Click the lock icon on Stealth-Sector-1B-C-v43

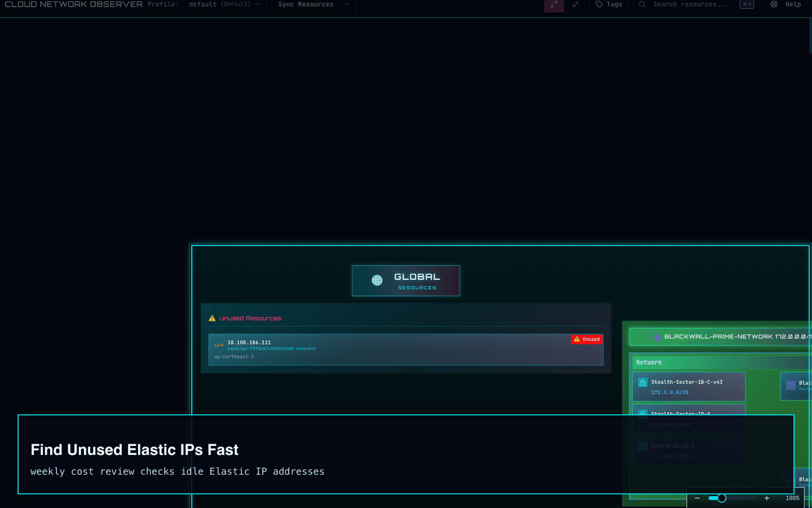coord(642,382)
